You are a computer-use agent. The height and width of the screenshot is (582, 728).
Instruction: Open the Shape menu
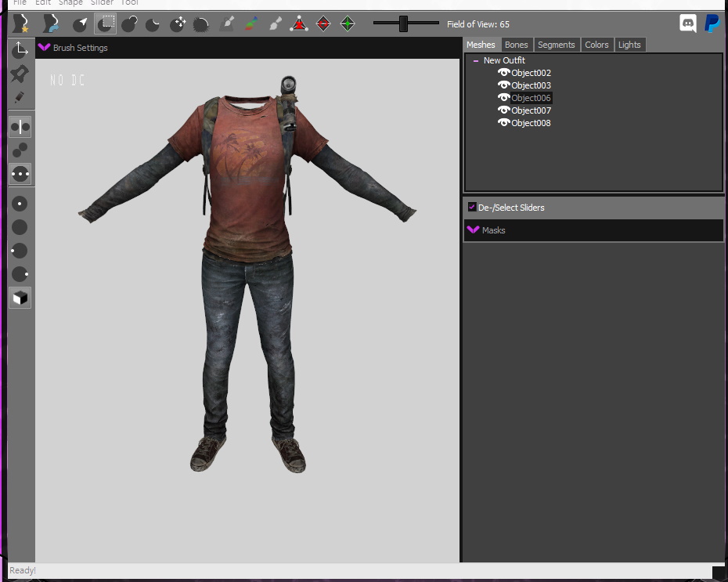[x=70, y=2]
